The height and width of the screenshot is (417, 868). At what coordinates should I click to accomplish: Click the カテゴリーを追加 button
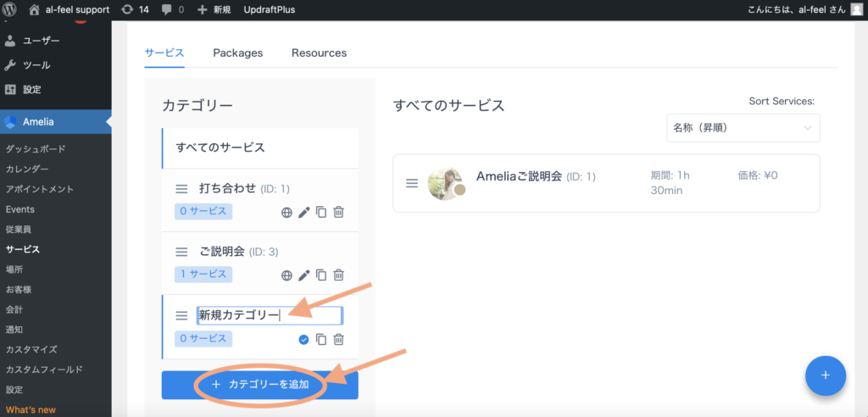pyautogui.click(x=259, y=385)
